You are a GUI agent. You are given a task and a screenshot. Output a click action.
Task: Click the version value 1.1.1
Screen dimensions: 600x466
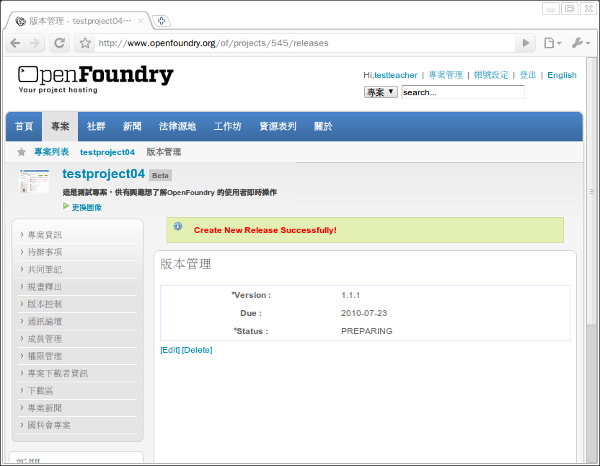[351, 295]
